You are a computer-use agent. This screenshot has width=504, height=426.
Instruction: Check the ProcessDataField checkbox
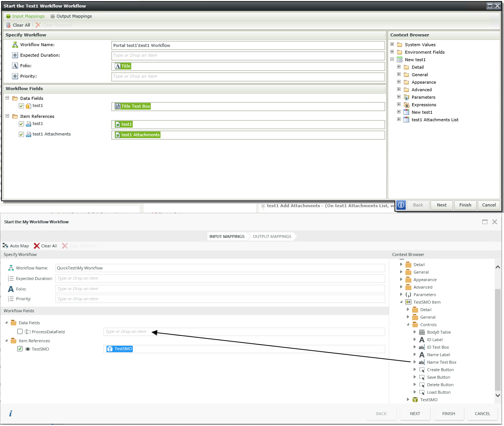tap(20, 332)
